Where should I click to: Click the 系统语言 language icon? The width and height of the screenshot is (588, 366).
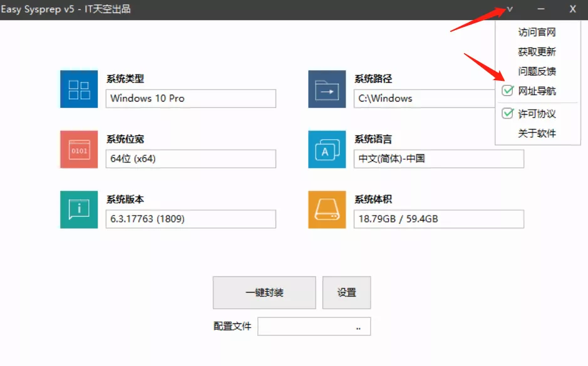point(327,149)
